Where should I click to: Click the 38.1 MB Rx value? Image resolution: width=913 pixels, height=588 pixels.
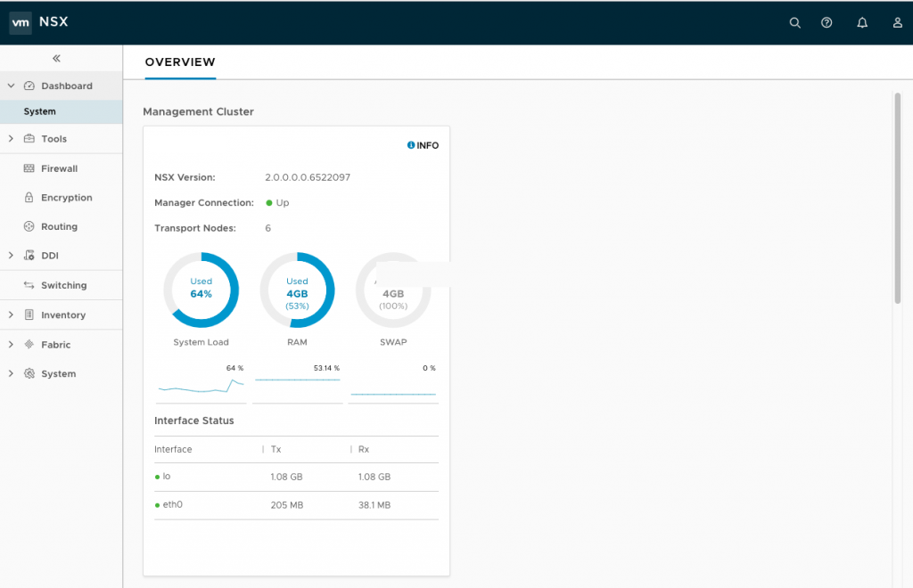pos(374,505)
